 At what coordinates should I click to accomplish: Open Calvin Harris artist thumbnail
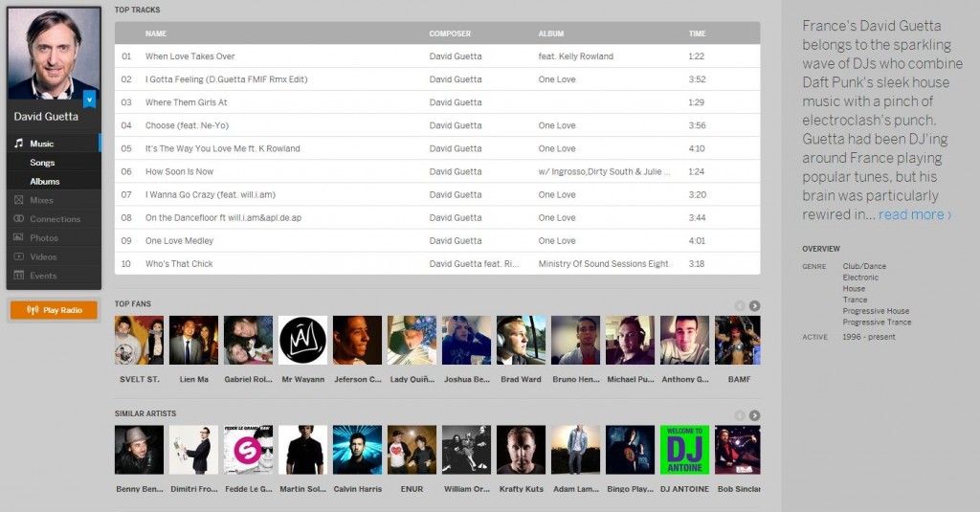pyautogui.click(x=358, y=450)
